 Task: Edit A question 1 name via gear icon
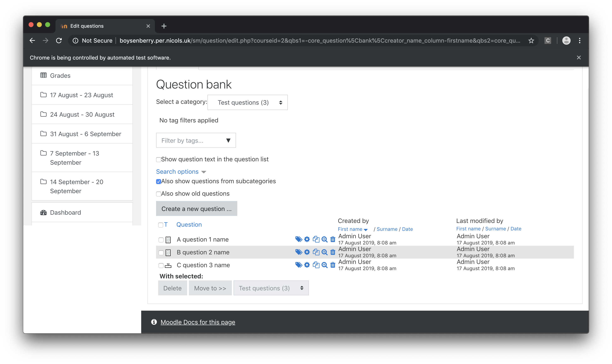pyautogui.click(x=307, y=239)
